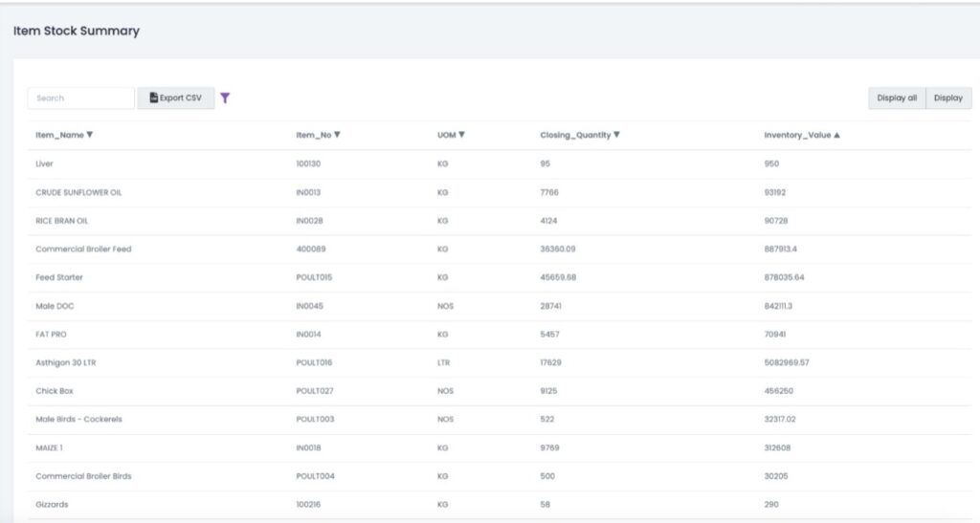Select Feed Starter item name
The height and width of the screenshot is (523, 980).
tap(59, 277)
